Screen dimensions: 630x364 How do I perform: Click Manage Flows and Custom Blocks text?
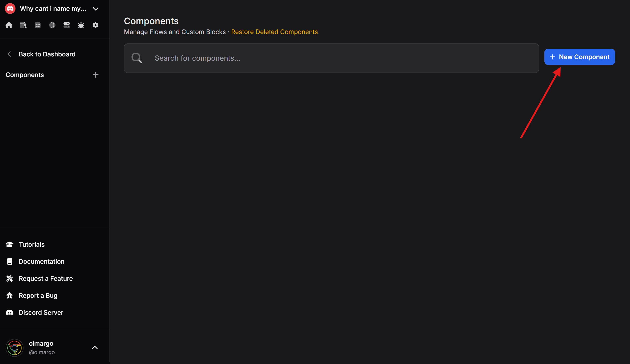pos(175,32)
